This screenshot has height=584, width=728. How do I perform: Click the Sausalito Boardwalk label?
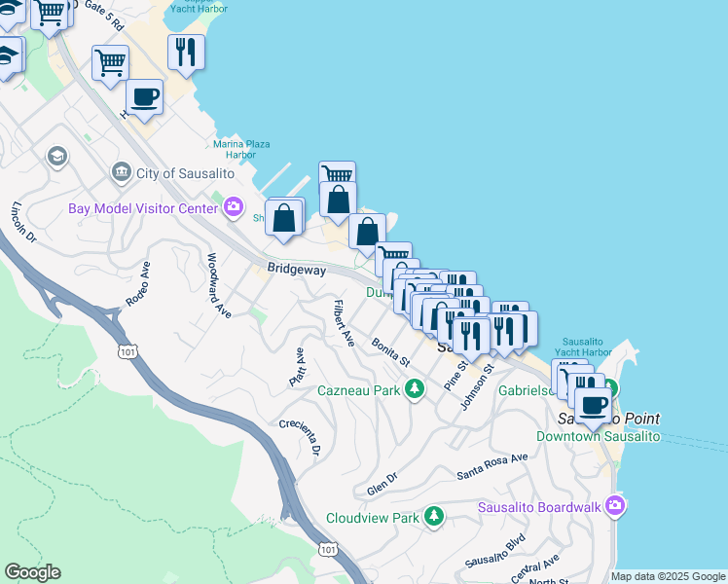tap(539, 507)
